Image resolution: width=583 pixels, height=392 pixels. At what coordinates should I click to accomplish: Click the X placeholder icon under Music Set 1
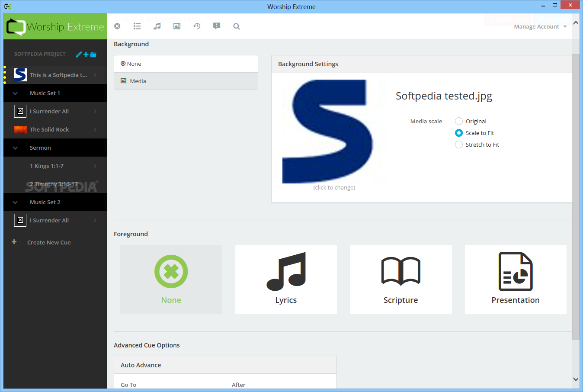tap(20, 111)
